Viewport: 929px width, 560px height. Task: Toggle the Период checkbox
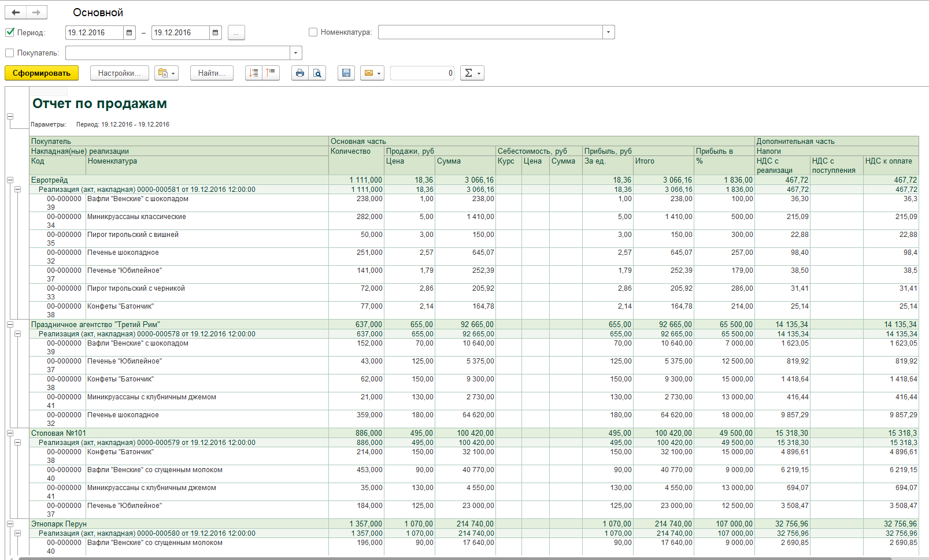10,32
